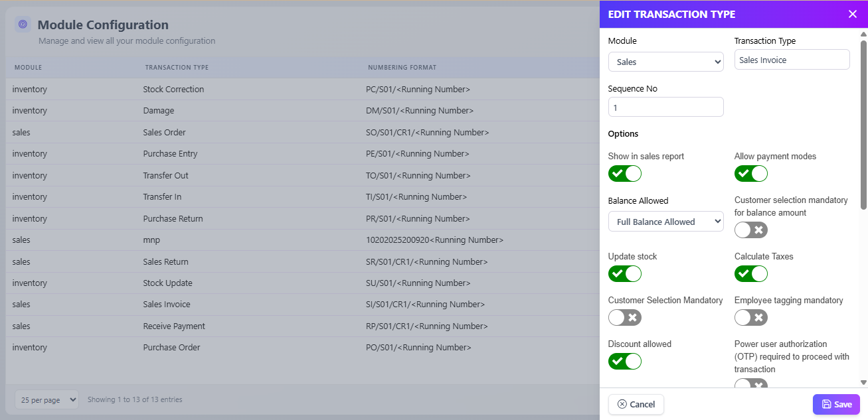Switch off Calculate Taxes toggle
The height and width of the screenshot is (420, 868).
pos(750,274)
